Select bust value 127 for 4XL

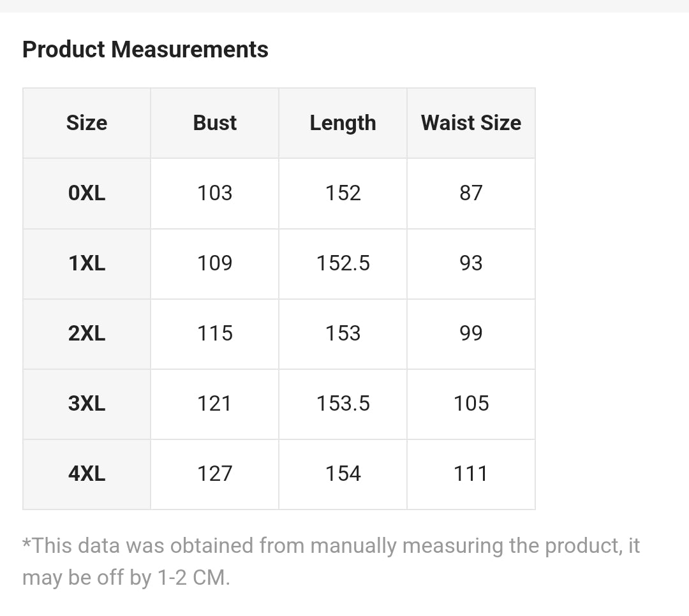215,474
